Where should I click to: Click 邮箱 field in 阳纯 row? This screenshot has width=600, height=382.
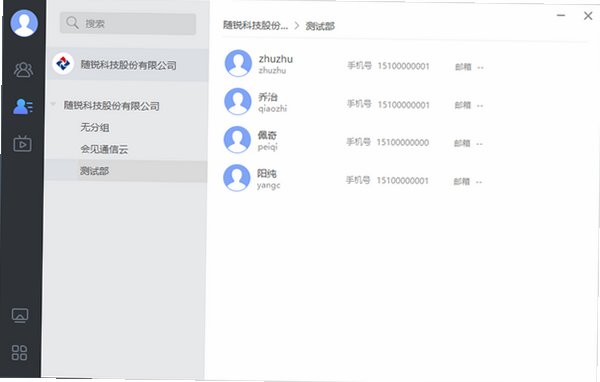pyautogui.click(x=468, y=181)
